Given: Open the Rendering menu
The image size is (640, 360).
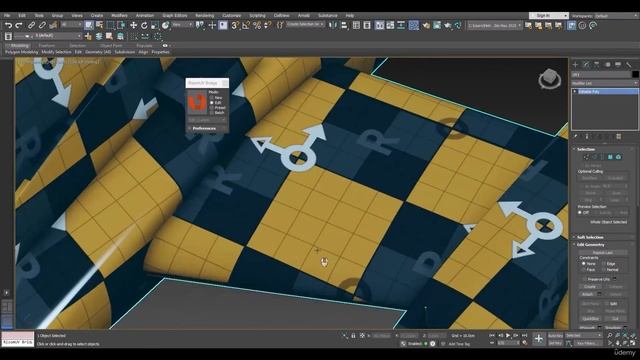Looking at the screenshot, I should 204,16.
